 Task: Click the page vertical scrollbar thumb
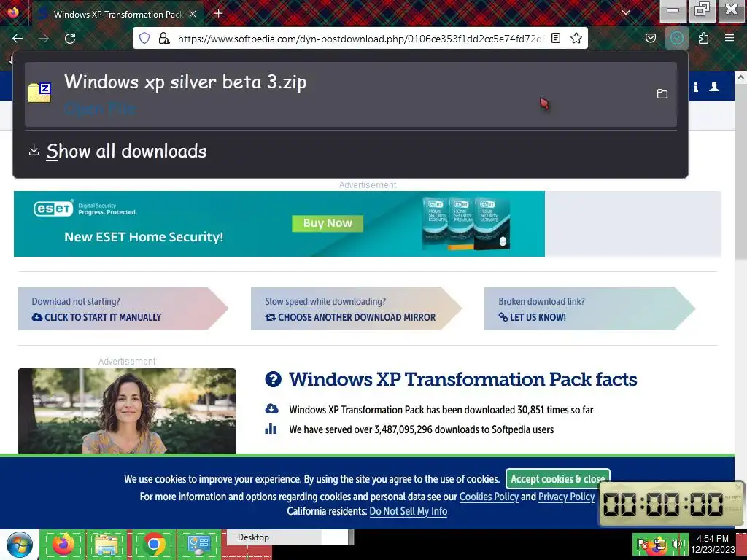(x=740, y=171)
